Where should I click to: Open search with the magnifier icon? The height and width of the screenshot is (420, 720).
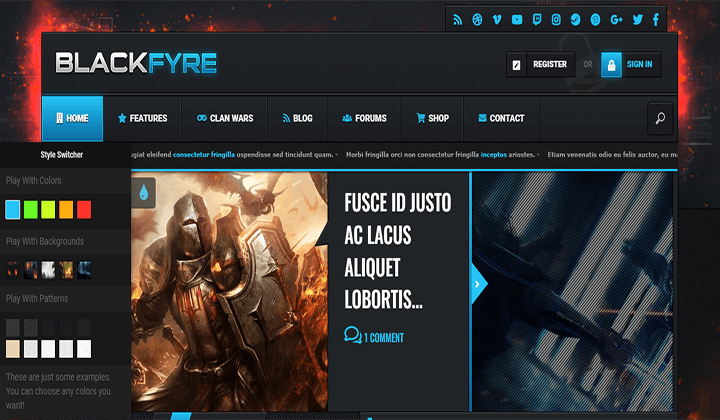(660, 118)
